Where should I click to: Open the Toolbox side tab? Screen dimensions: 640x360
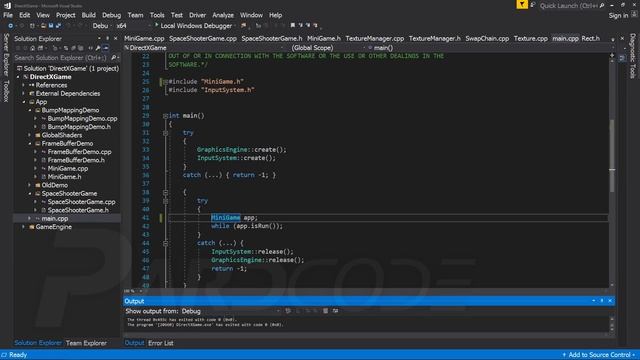click(6, 91)
